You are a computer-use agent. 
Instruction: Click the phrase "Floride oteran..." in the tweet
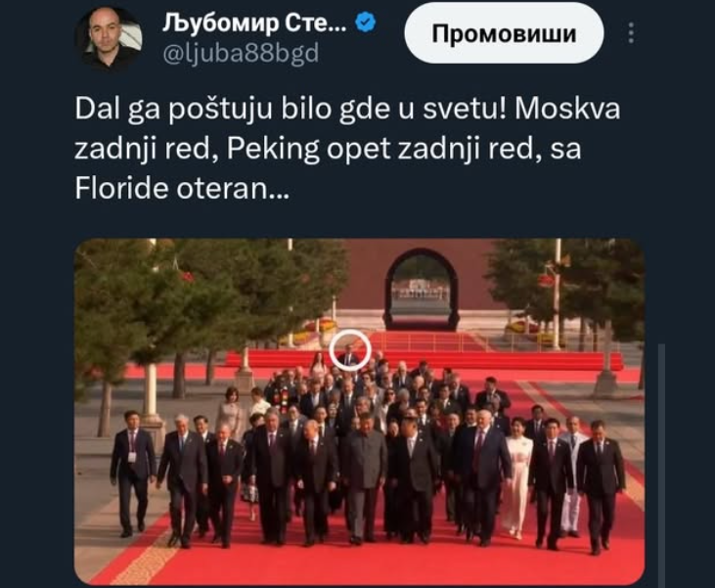(182, 188)
